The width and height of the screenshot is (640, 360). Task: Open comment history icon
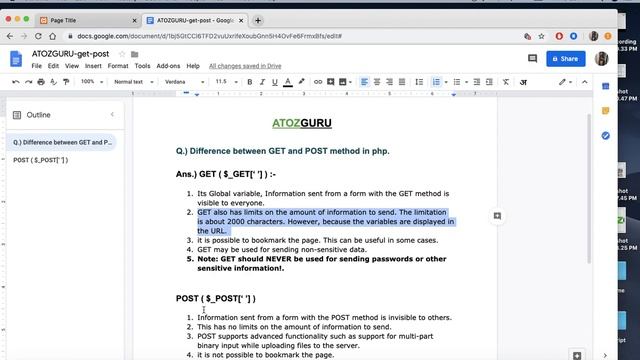click(532, 59)
